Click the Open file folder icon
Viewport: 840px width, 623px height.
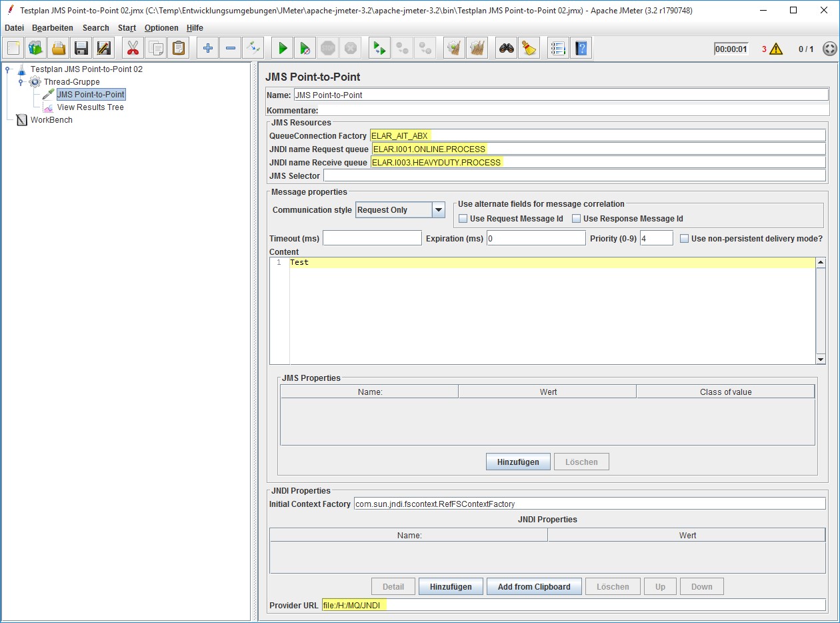59,48
